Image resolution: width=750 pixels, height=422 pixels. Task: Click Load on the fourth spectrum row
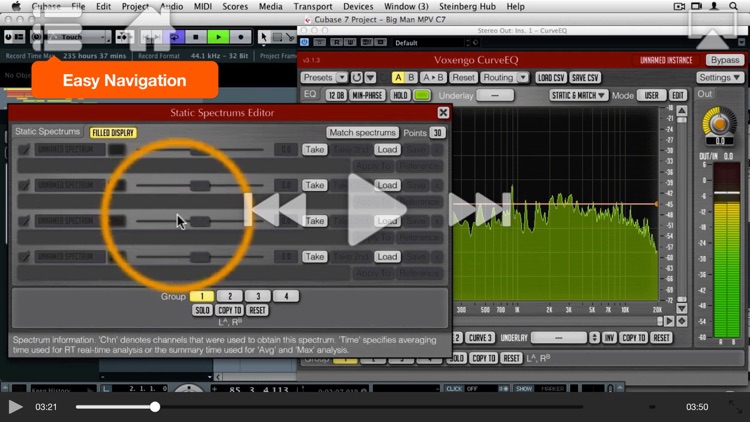pyautogui.click(x=387, y=257)
